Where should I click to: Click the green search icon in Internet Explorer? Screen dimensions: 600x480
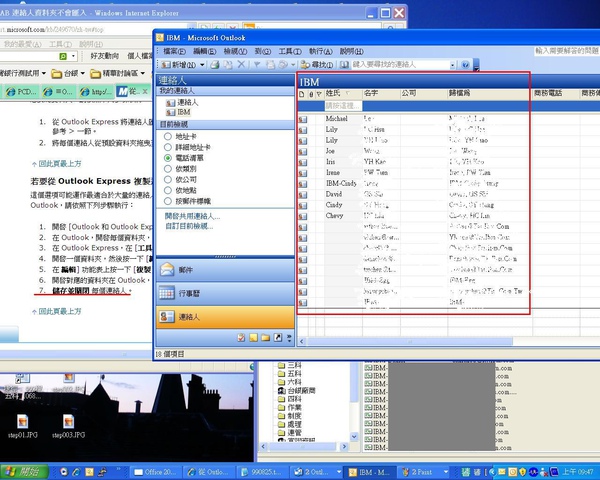[x=63, y=56]
